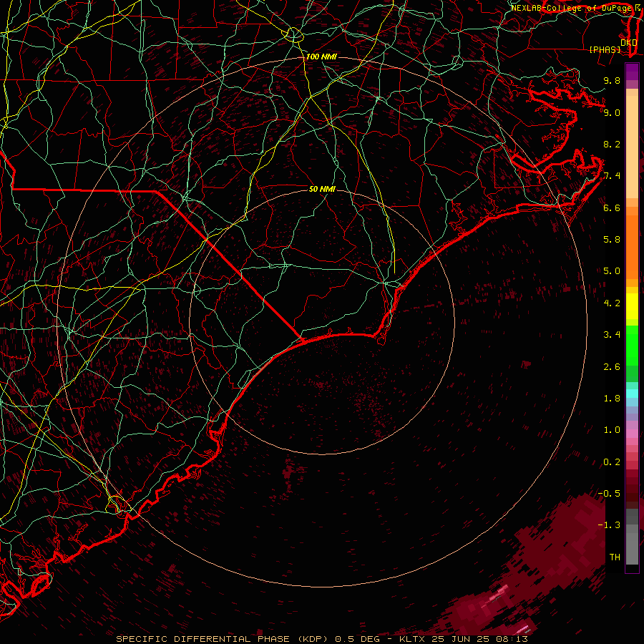Click the 4.2 scale value

pyautogui.click(x=612, y=303)
